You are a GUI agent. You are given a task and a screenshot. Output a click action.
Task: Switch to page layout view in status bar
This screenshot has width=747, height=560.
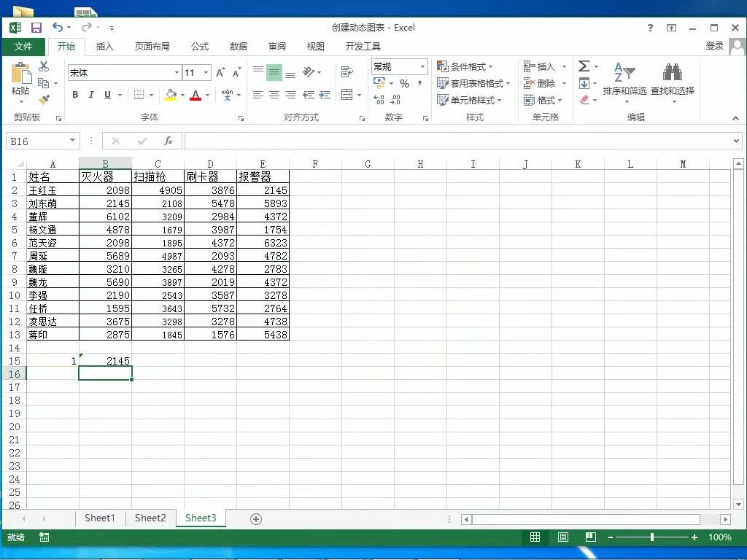coord(563,537)
